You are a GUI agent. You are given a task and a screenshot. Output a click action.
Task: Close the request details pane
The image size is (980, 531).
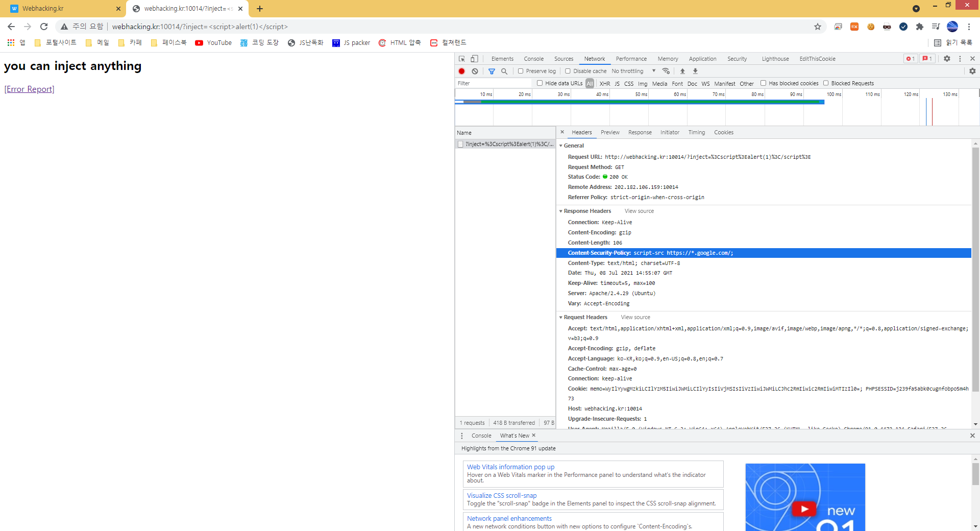(562, 132)
